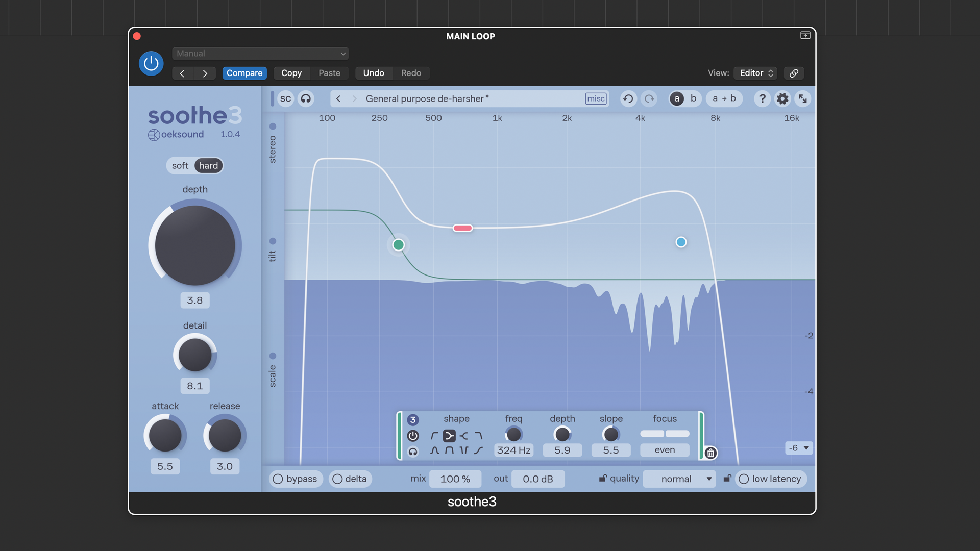Select the high-shelf band shape
Viewport: 980px width, 551px height.
464,436
